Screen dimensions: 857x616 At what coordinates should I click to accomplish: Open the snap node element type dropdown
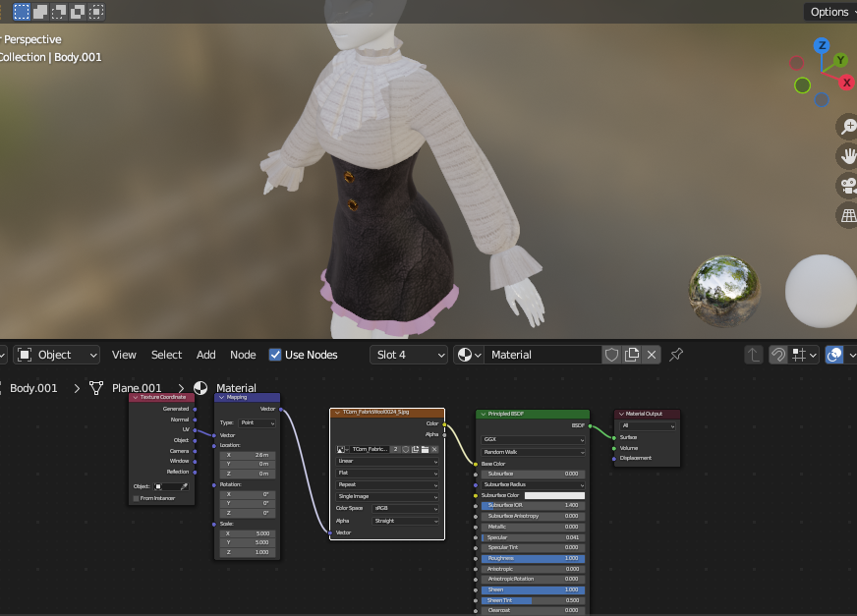804,355
